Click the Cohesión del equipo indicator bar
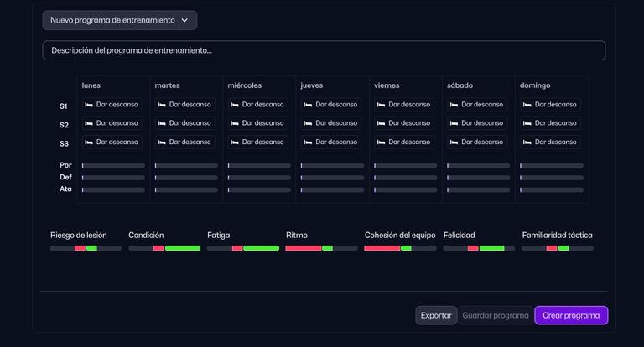 400,248
